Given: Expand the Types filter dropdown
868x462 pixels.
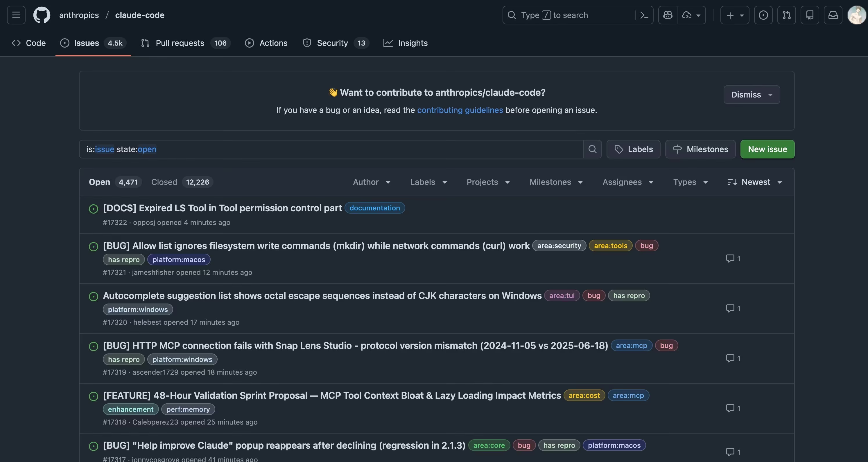Looking at the screenshot, I should pyautogui.click(x=691, y=182).
